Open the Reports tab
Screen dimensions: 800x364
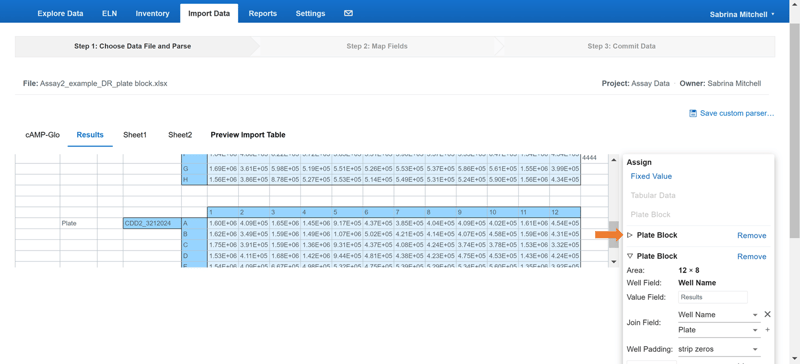263,14
